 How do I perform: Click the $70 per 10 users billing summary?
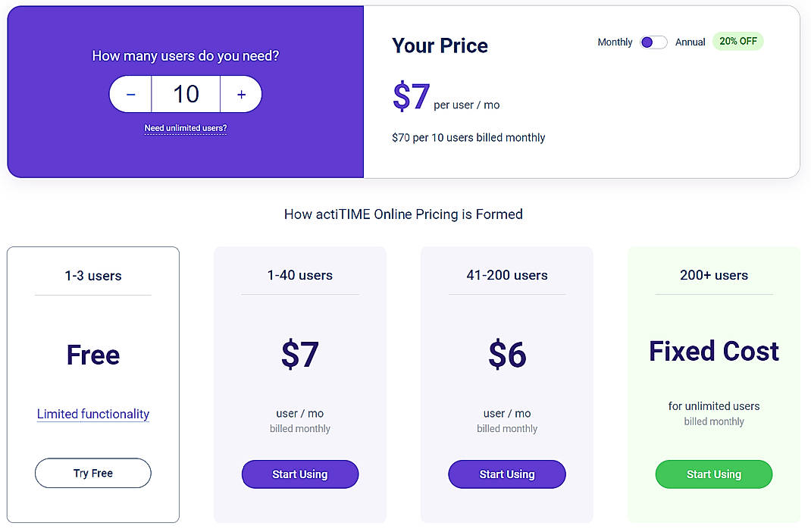[x=469, y=137]
